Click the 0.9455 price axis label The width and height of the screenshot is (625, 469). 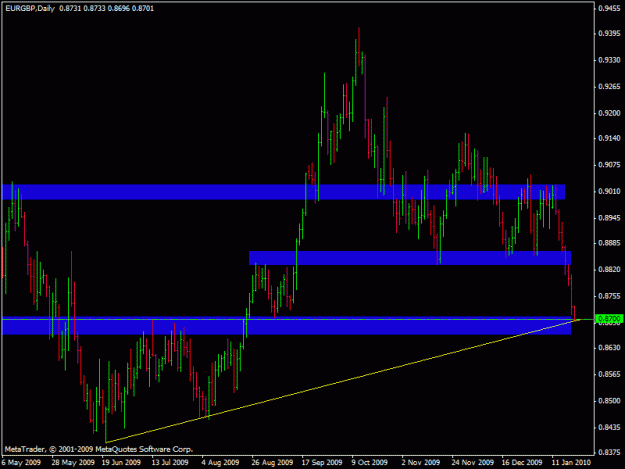point(609,9)
